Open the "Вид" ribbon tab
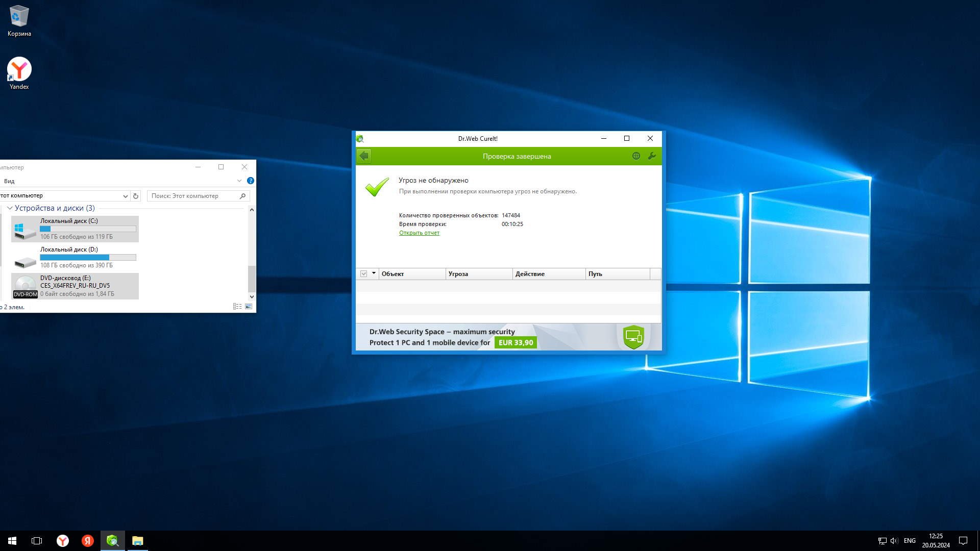The height and width of the screenshot is (551, 980). click(9, 181)
